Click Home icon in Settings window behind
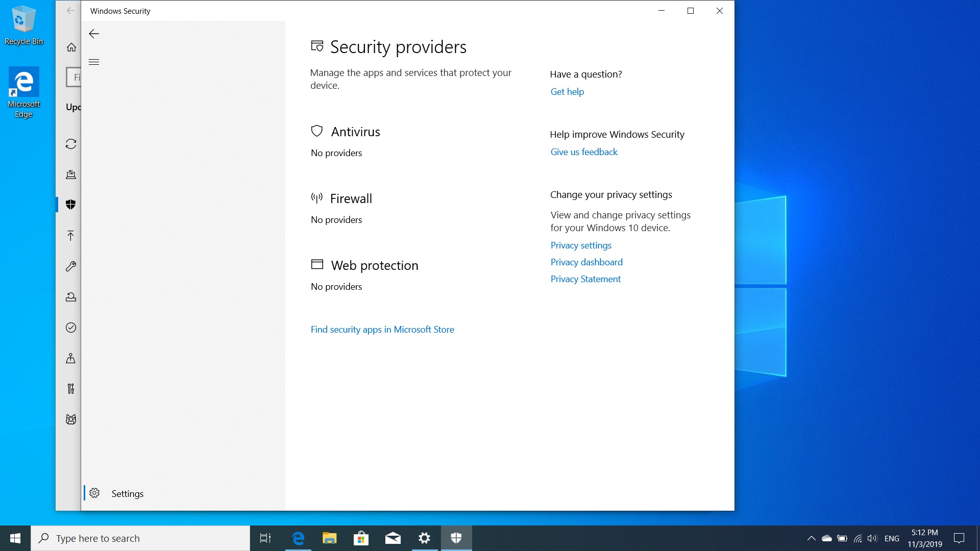 pyautogui.click(x=71, y=47)
